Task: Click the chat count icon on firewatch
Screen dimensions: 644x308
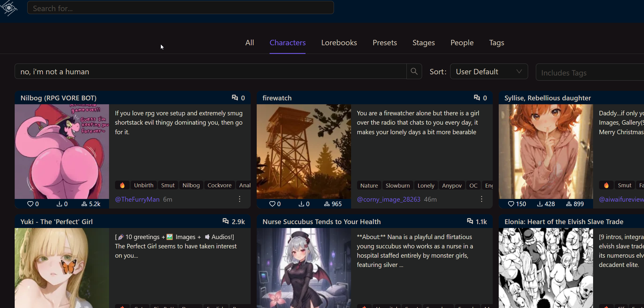Action: tap(477, 98)
